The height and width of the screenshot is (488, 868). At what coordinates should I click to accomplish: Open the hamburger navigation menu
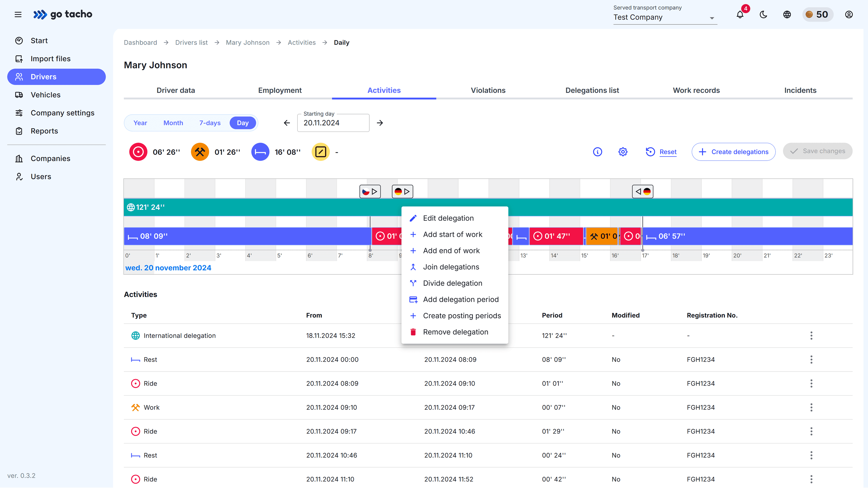click(18, 14)
